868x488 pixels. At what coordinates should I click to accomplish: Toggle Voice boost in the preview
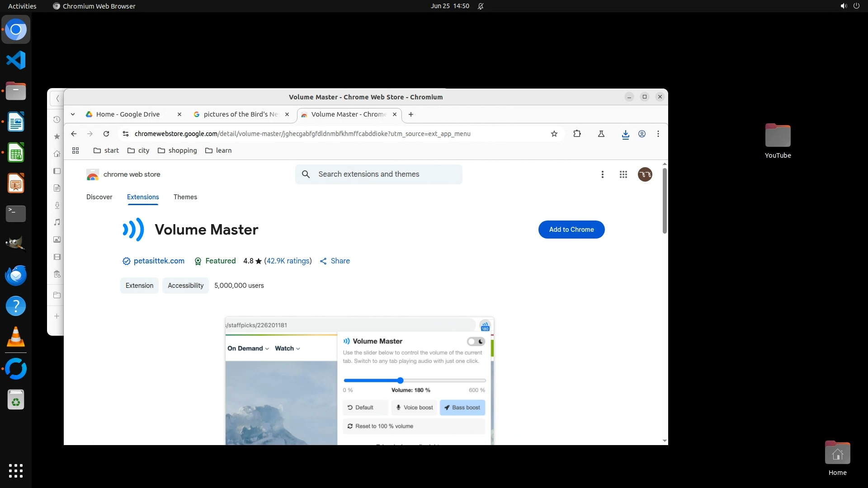click(x=414, y=408)
